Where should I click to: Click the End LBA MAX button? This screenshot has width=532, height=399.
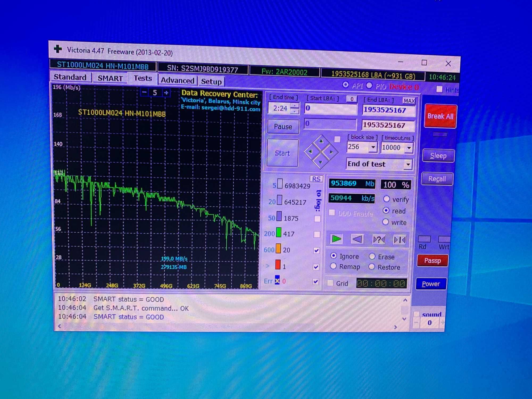(x=409, y=101)
